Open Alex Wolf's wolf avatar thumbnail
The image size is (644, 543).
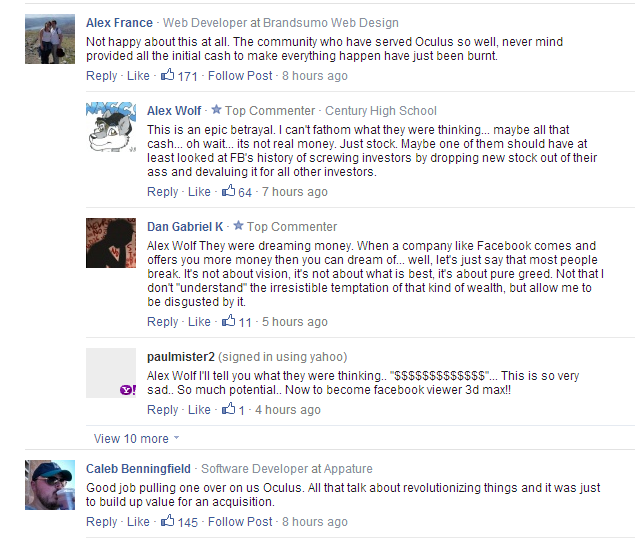(111, 127)
